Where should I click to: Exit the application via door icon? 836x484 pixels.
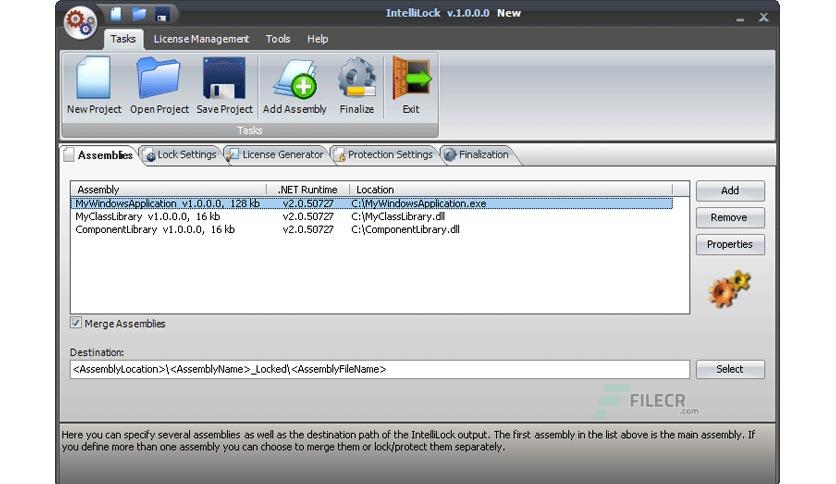[411, 86]
